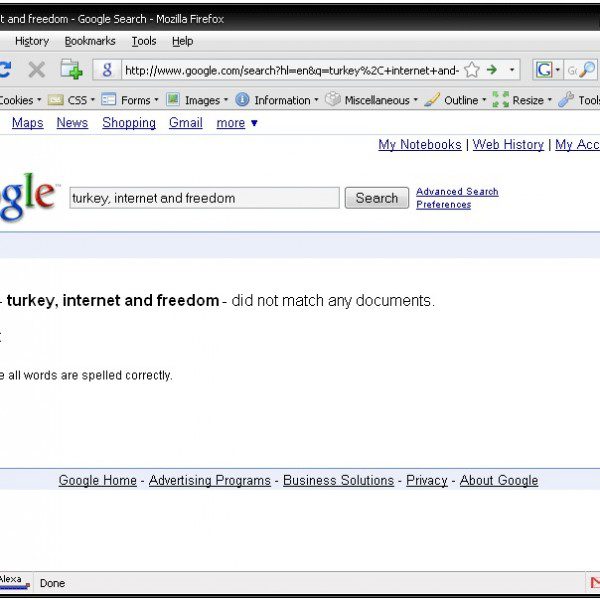Click the Forms toolbar icon
The height and width of the screenshot is (600, 600).
108,100
